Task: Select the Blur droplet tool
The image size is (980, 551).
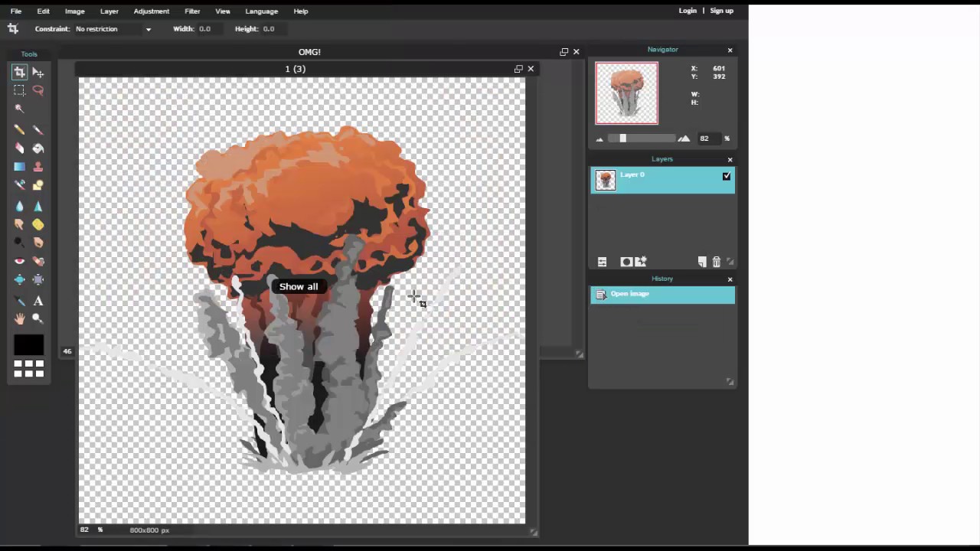Action: coord(19,207)
